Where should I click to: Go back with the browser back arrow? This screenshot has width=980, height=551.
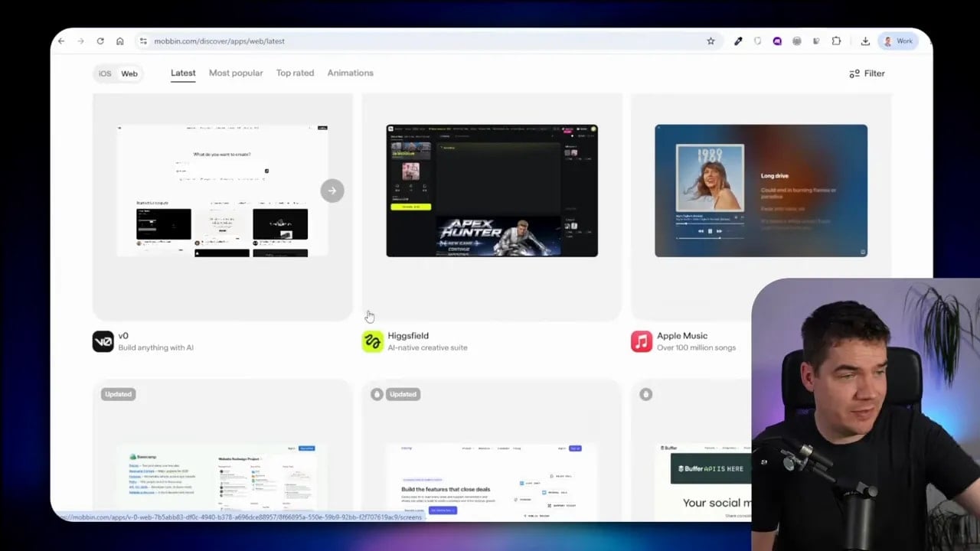[x=61, y=41]
